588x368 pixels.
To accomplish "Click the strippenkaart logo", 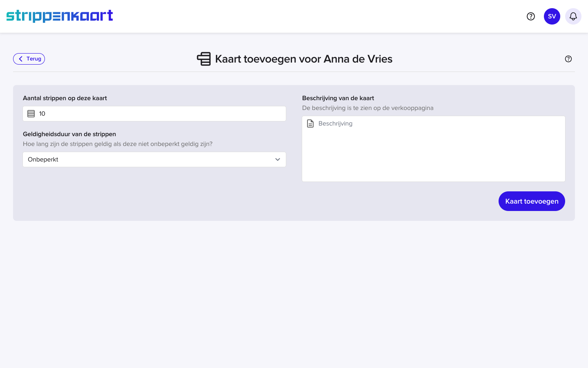I will click(60, 16).
